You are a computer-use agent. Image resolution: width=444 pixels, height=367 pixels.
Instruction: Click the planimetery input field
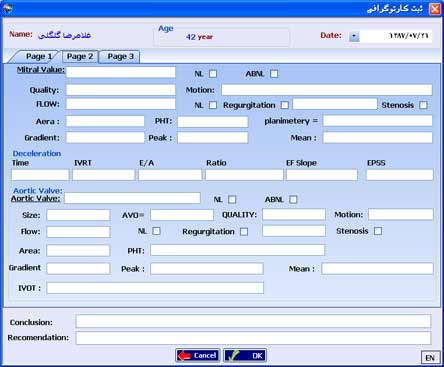pos(378,121)
